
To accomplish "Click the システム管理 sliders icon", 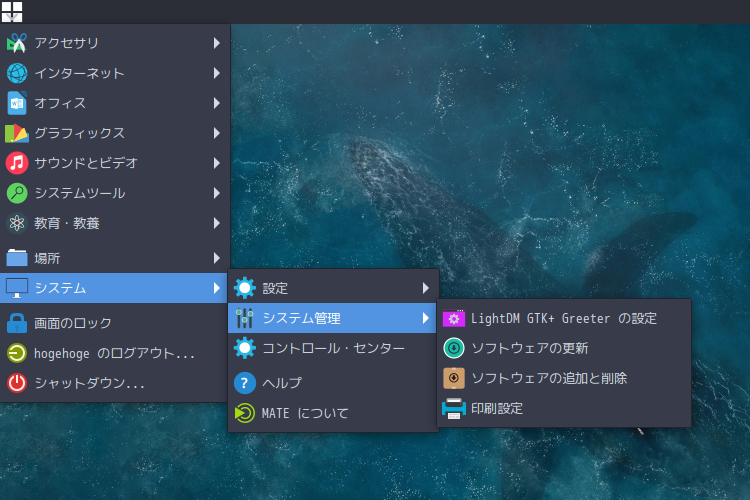I will coord(245,318).
